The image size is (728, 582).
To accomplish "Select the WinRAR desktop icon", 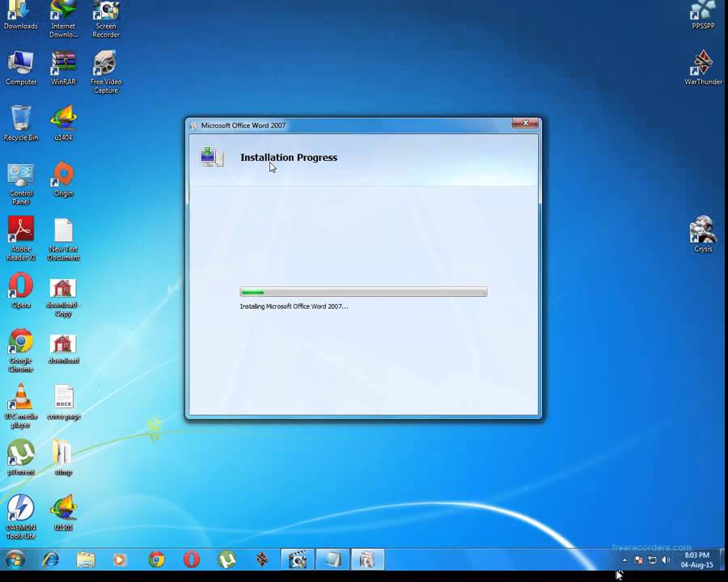I will [64, 68].
